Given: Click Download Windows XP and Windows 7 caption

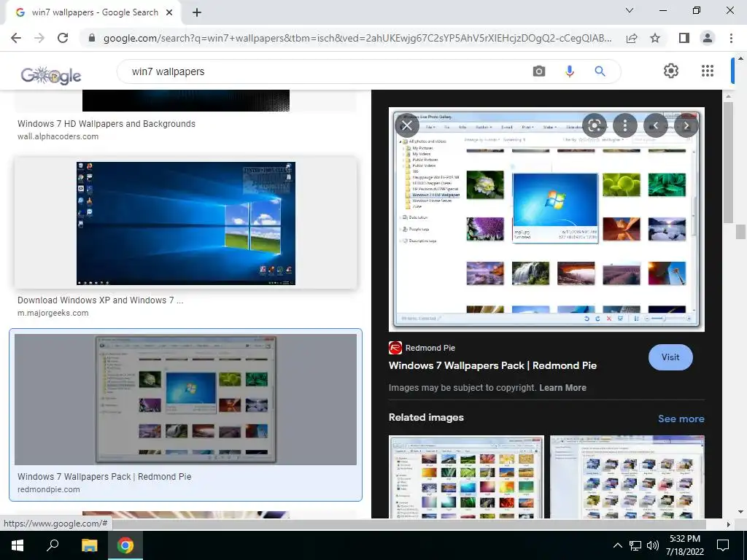Looking at the screenshot, I should coord(101,300).
